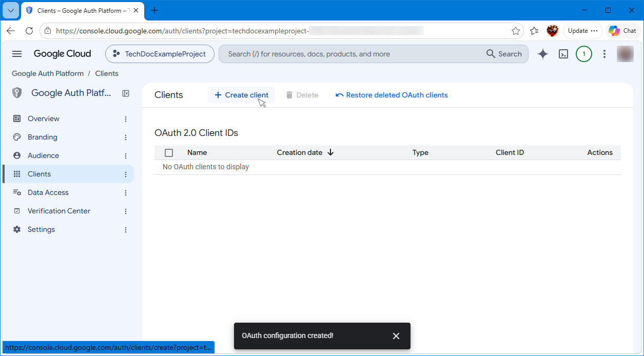Close the Clients – Google Auth Platform tab

tap(136, 10)
